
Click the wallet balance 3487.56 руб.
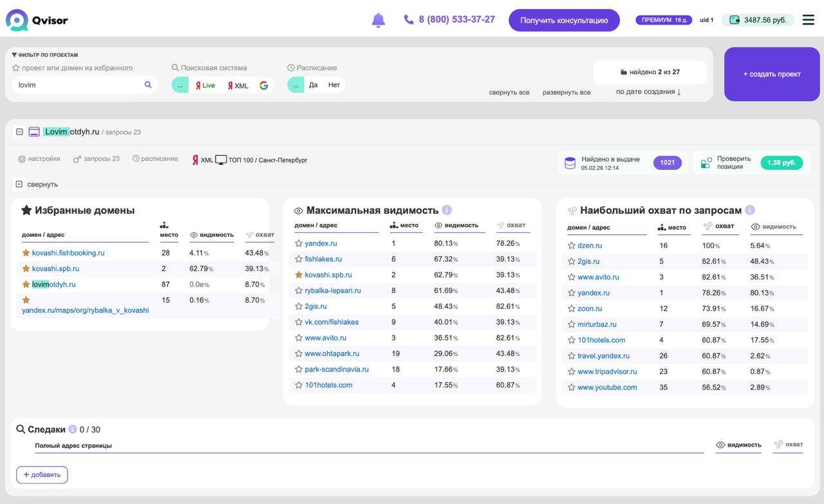(758, 20)
